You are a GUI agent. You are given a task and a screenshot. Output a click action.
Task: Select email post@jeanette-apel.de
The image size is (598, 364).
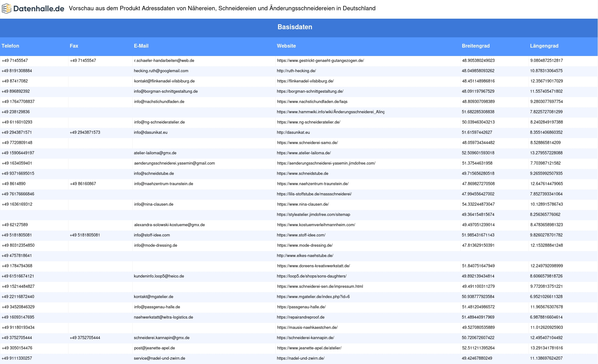[154, 348]
